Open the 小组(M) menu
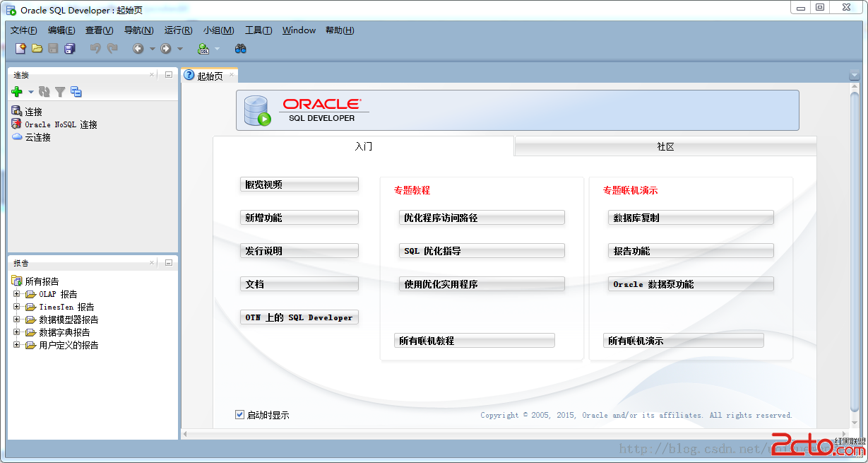Screen dimensions: 868x463 point(219,30)
